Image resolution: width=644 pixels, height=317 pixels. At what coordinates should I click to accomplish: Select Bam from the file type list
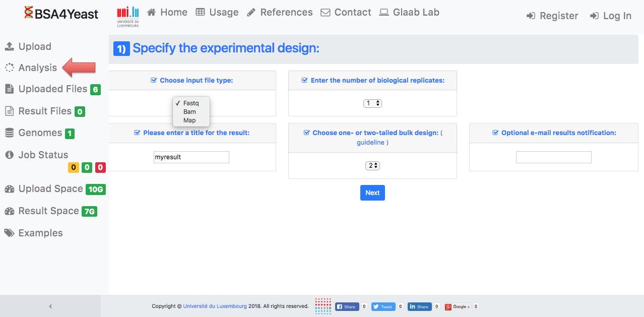189,112
